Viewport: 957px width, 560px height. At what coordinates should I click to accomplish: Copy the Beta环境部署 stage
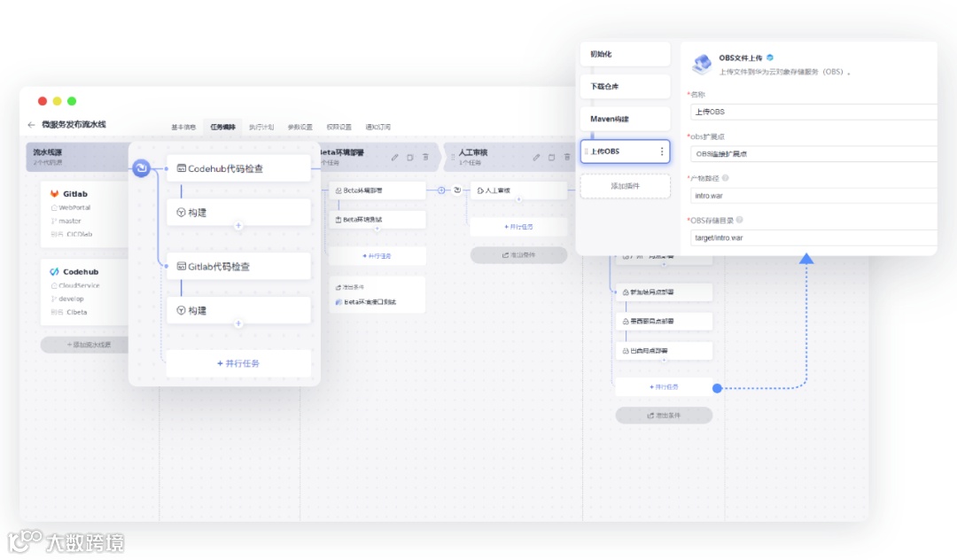point(410,158)
